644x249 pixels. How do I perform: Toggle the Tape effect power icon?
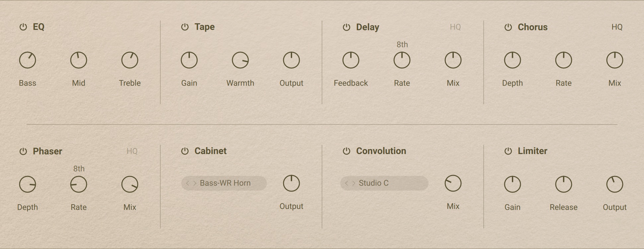tap(185, 27)
